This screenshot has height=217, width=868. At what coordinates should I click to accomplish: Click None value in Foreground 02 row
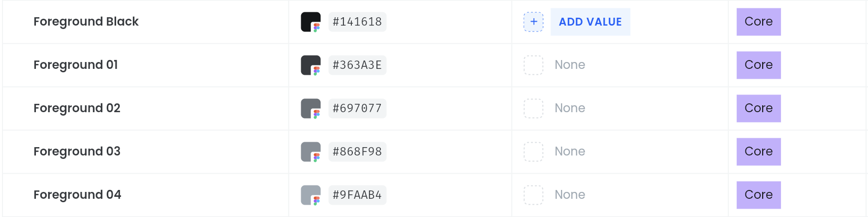(570, 108)
